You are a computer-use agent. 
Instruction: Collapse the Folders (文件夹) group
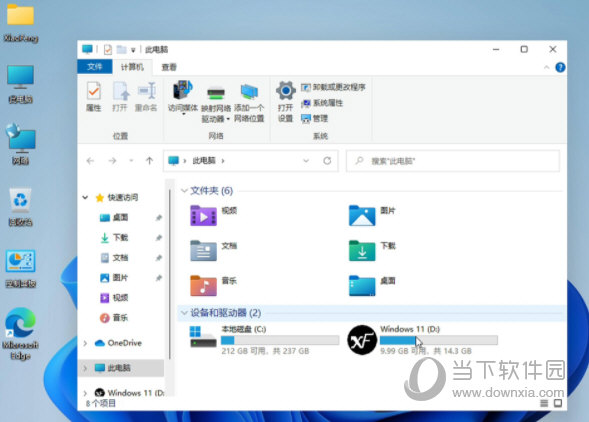pyautogui.click(x=184, y=191)
